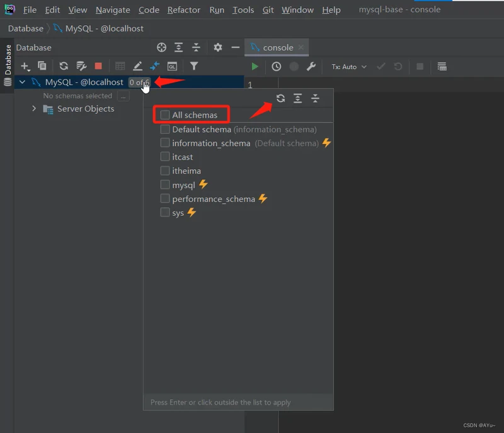This screenshot has width=504, height=433.
Task: Open the Help menu
Action: (331, 10)
